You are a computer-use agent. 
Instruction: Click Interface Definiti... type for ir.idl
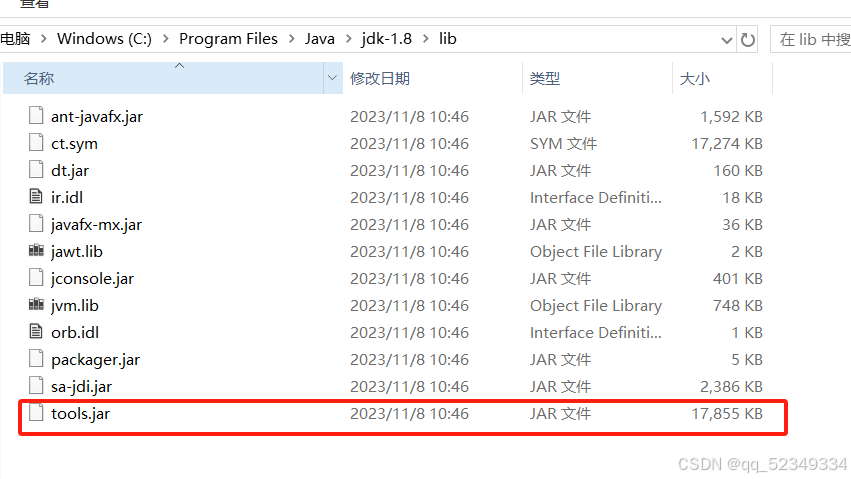[x=596, y=197]
